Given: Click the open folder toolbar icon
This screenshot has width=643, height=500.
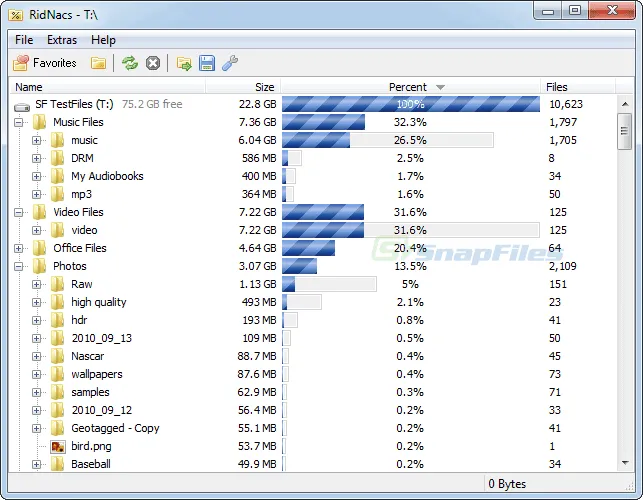Looking at the screenshot, I should click(x=98, y=63).
